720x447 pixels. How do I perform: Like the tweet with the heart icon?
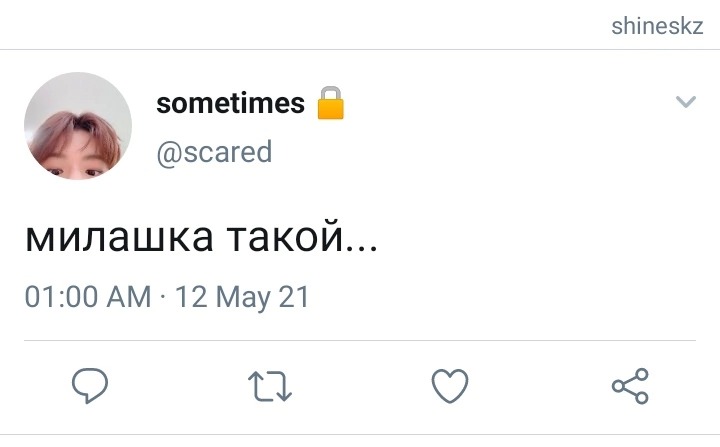[450, 386]
